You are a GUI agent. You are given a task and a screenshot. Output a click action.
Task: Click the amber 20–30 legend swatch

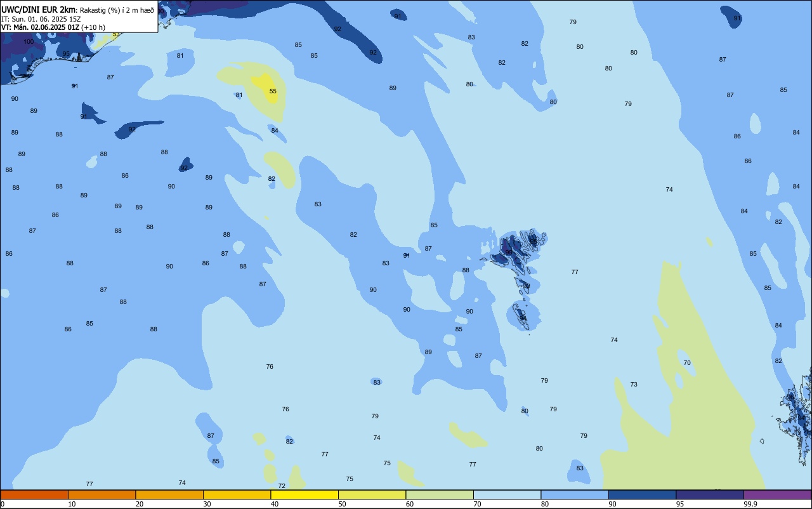[x=169, y=494]
